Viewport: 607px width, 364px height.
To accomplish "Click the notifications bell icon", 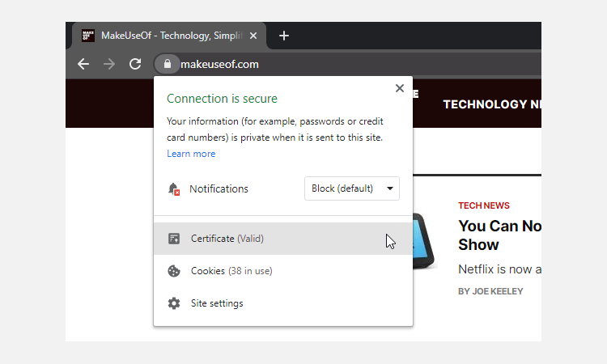I will pos(173,188).
